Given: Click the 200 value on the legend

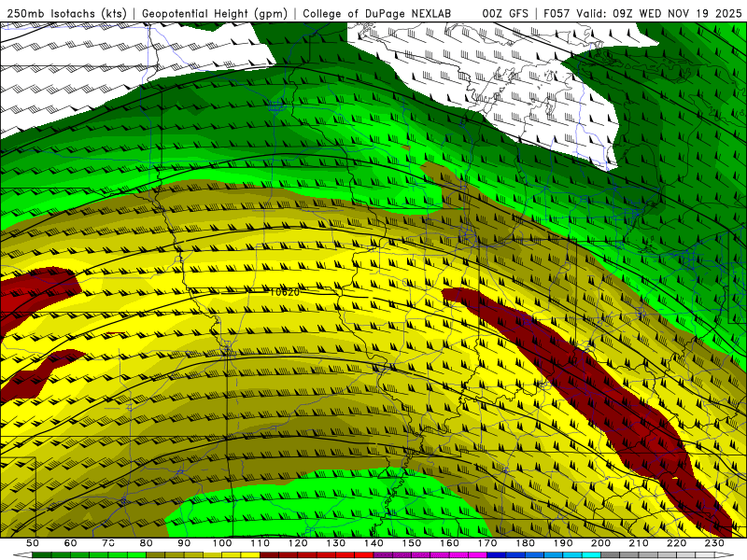Looking at the screenshot, I should click(600, 543).
